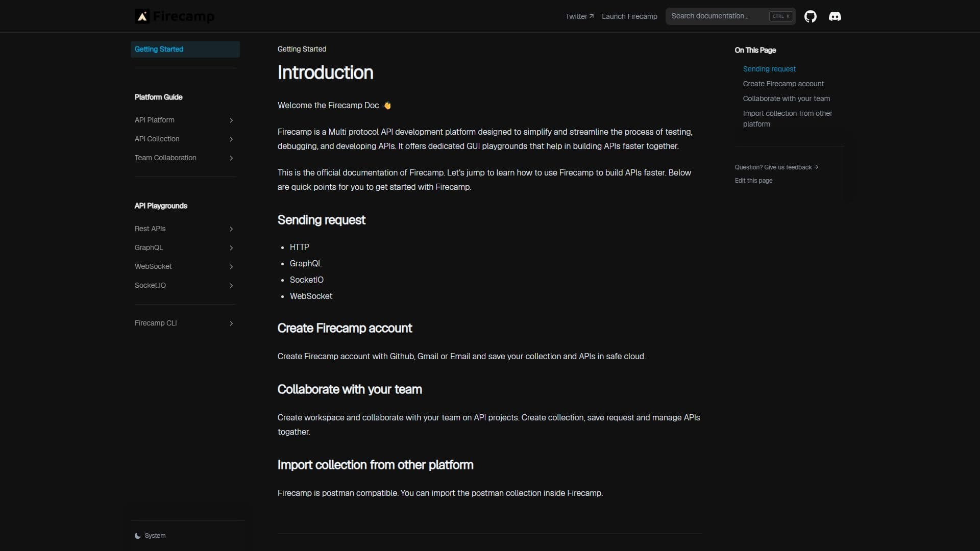Click the WebSocket bullet item

click(x=311, y=296)
